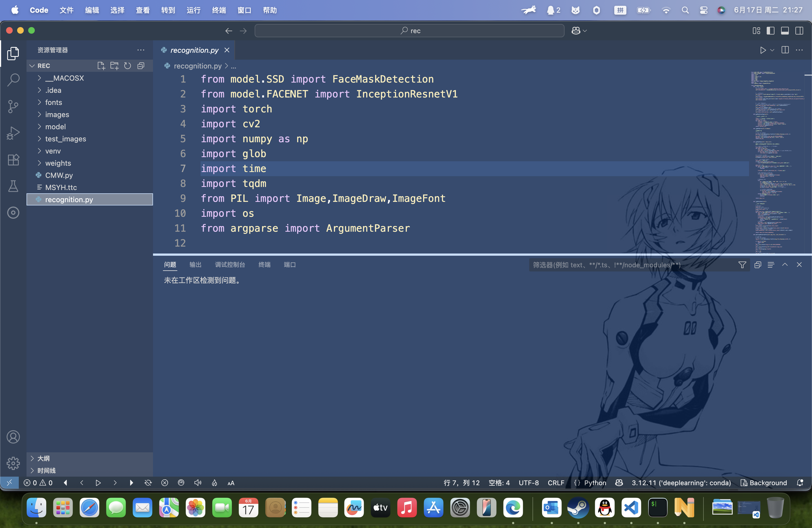Open the Manage gear in activity bar

pos(13,463)
